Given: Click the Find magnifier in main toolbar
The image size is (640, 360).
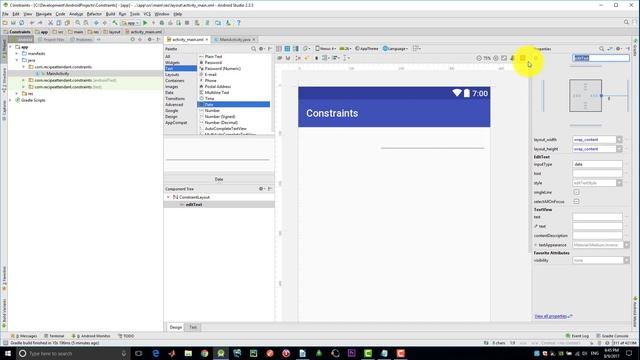Looking at the screenshot, I should 78,23.
